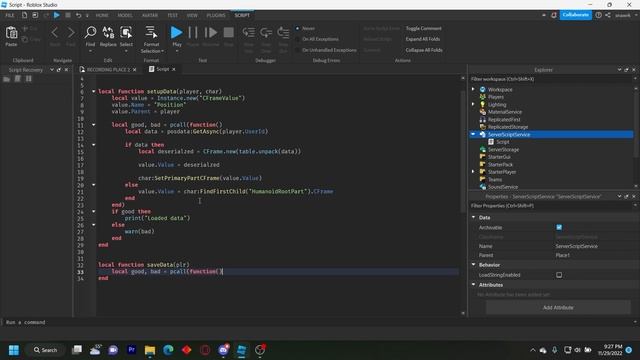Viewport: 640px width, 360px height.
Task: Click the Step Over debugger icon
Action: click(x=266, y=33)
